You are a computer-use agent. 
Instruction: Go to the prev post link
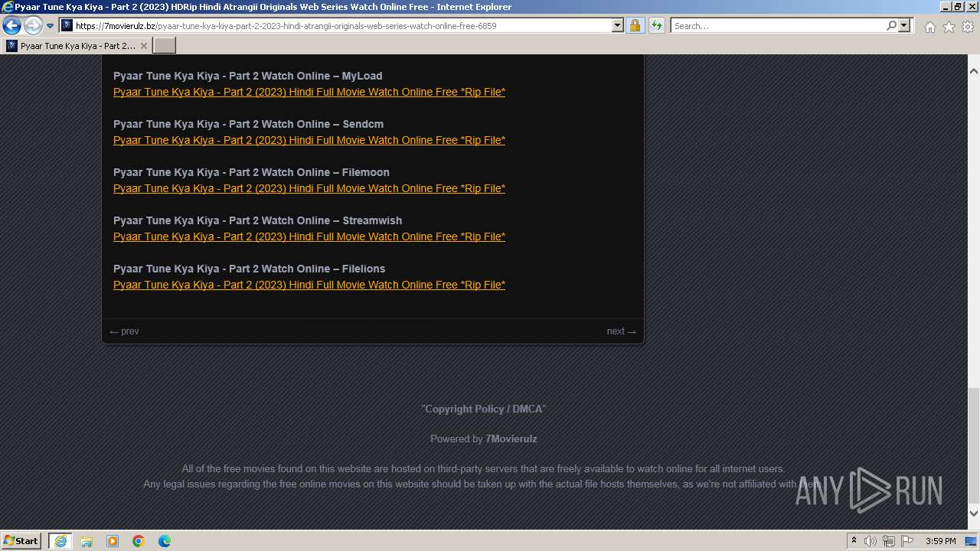coord(124,331)
